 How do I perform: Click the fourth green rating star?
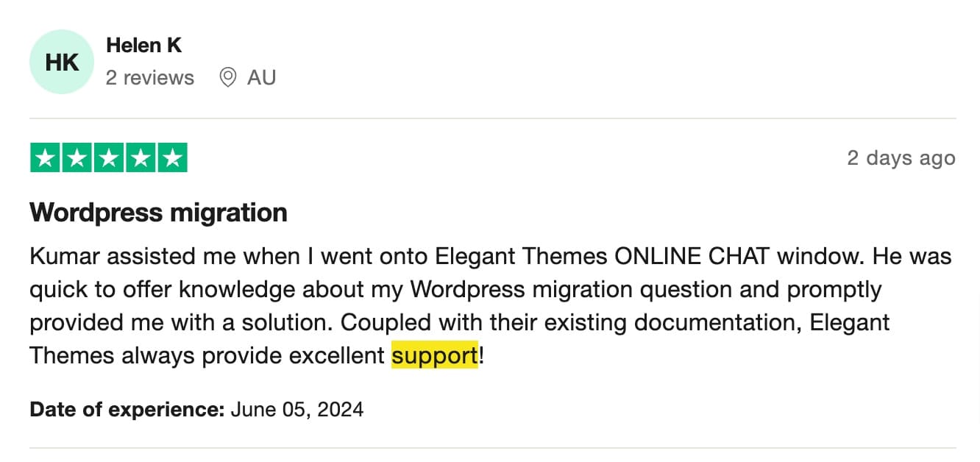pos(141,158)
